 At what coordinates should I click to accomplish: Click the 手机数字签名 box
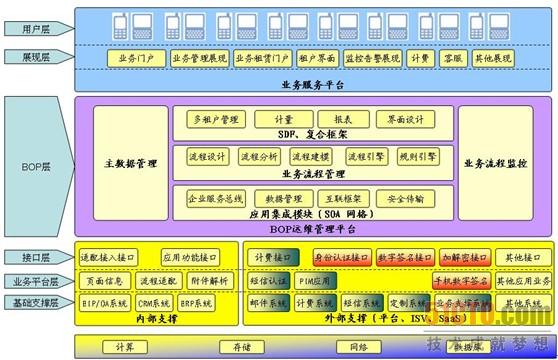(462, 281)
